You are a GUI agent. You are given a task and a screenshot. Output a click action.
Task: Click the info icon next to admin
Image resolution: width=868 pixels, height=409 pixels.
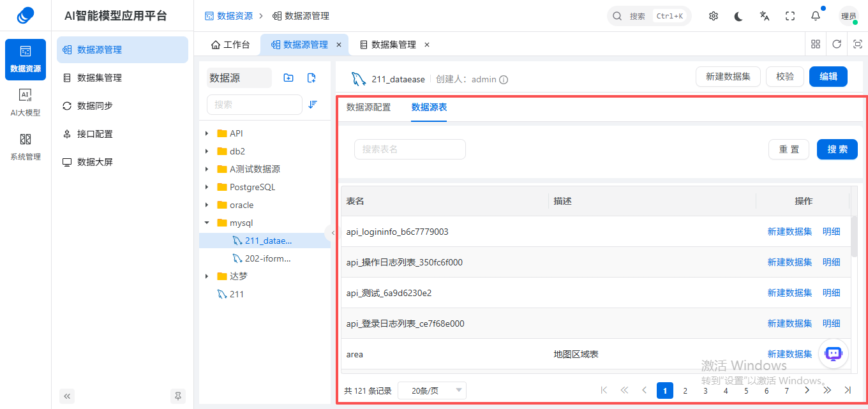pyautogui.click(x=504, y=80)
